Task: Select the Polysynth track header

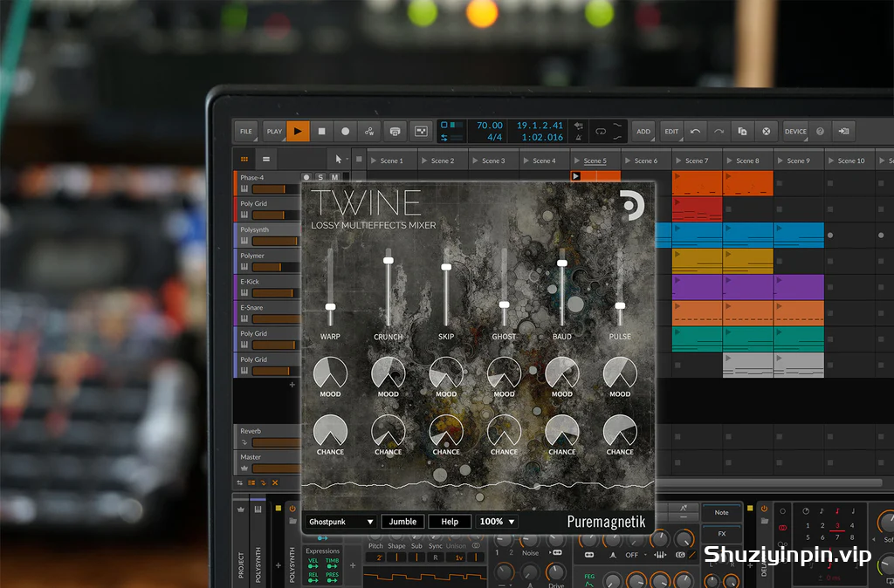Action: [x=267, y=235]
